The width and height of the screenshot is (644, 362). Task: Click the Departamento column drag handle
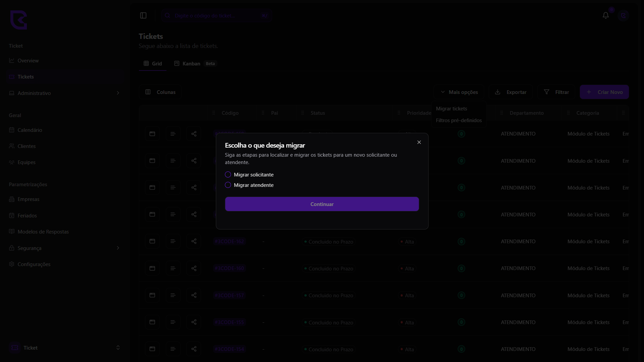tap(501, 113)
